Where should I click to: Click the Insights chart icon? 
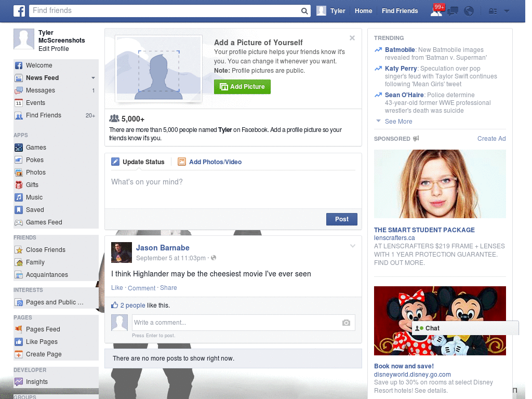click(x=19, y=382)
